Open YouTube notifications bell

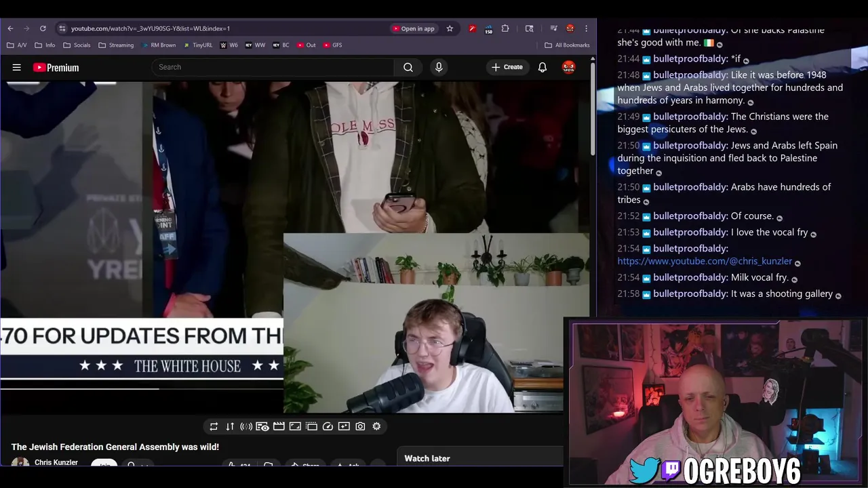pos(542,67)
